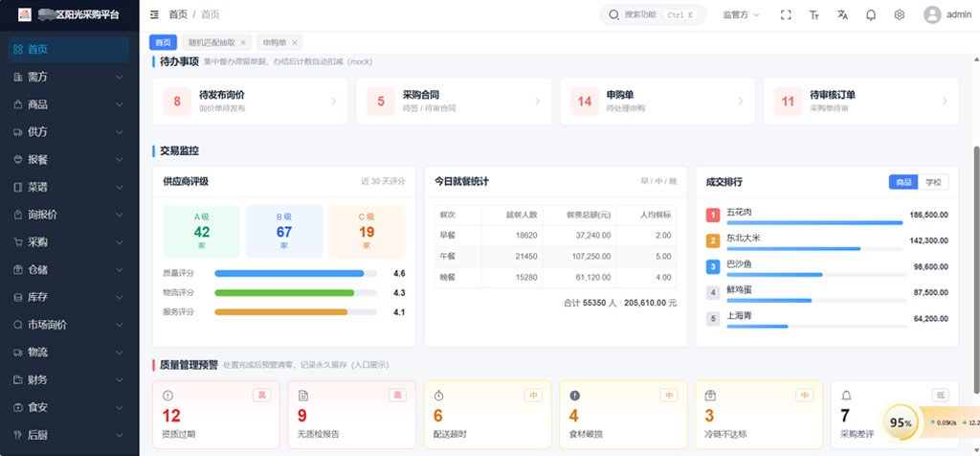Focus the 搜索功能 search field

(653, 15)
